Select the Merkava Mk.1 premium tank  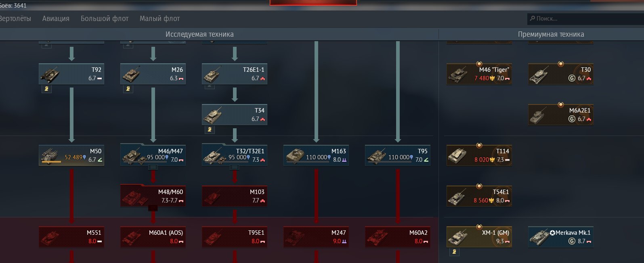click(x=561, y=237)
